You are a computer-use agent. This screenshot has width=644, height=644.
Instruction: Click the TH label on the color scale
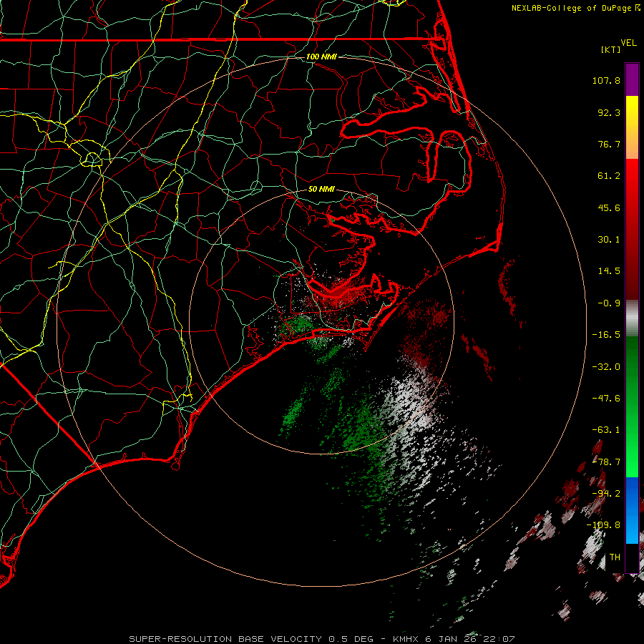pos(615,557)
